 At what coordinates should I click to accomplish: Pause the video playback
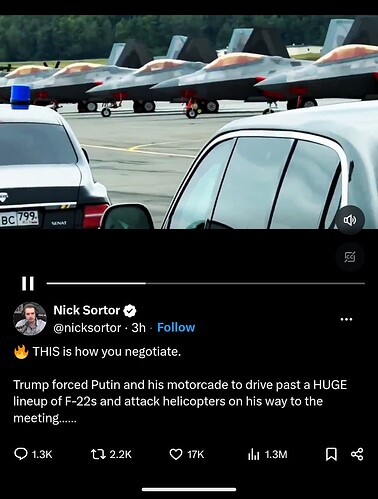coord(28,283)
